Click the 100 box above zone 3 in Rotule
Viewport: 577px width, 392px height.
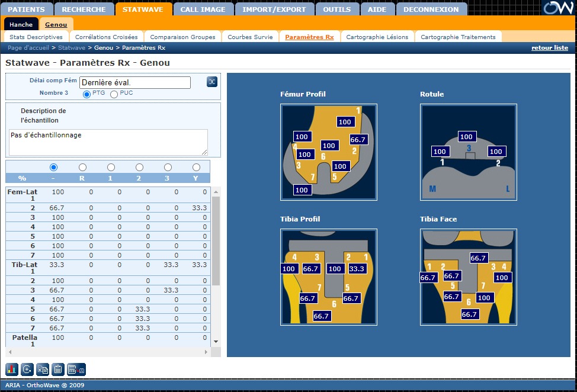point(467,137)
